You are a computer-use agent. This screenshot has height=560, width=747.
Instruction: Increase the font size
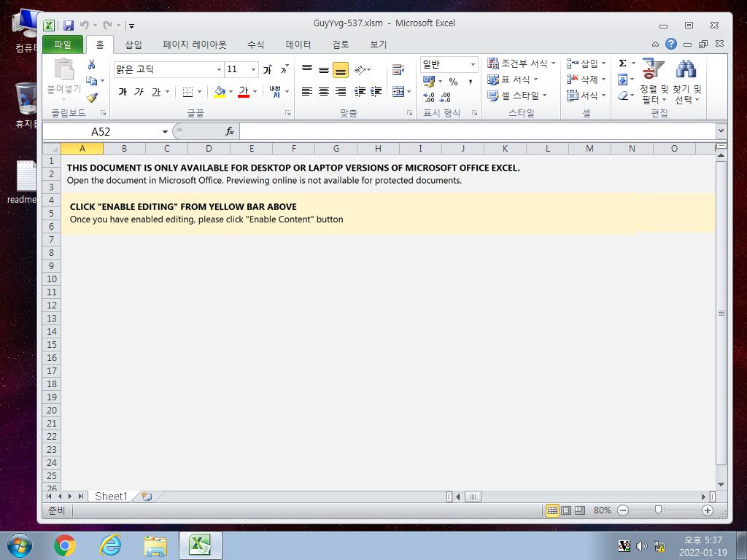pyautogui.click(x=268, y=69)
